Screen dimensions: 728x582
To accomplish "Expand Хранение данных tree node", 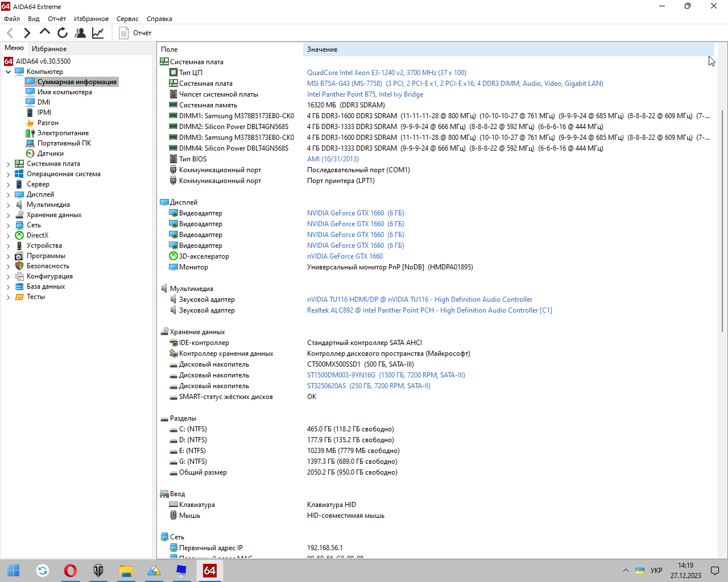I will point(8,215).
